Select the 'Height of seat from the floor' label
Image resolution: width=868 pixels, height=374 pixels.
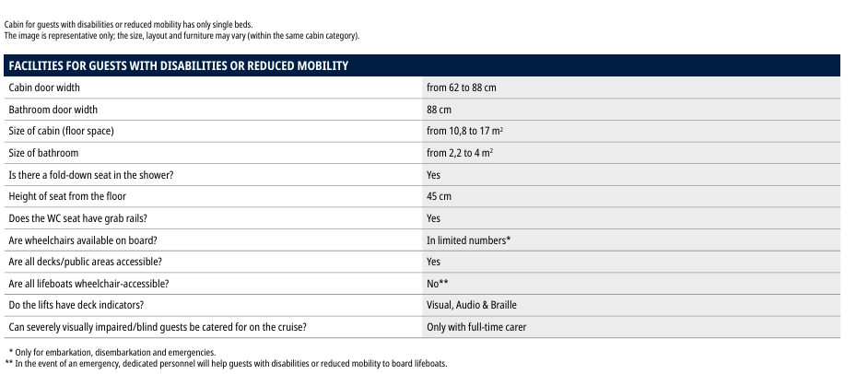click(67, 196)
